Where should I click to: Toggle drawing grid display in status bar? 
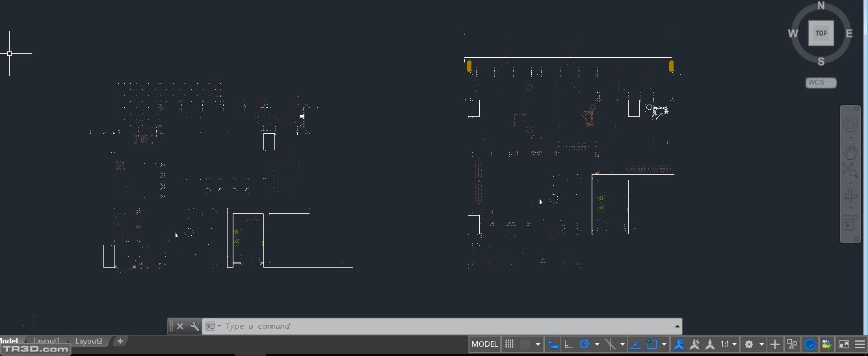pos(510,344)
